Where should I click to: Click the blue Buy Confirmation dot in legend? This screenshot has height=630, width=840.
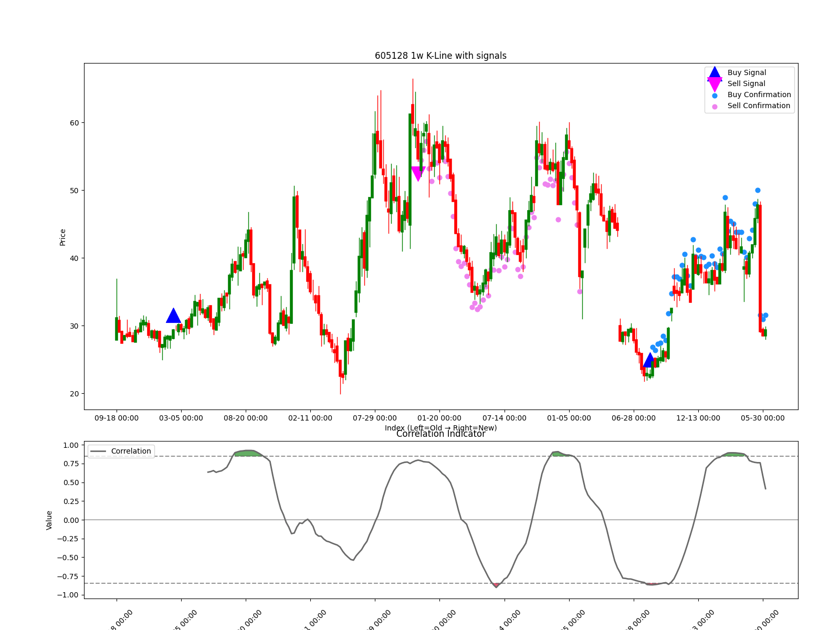pyautogui.click(x=715, y=96)
